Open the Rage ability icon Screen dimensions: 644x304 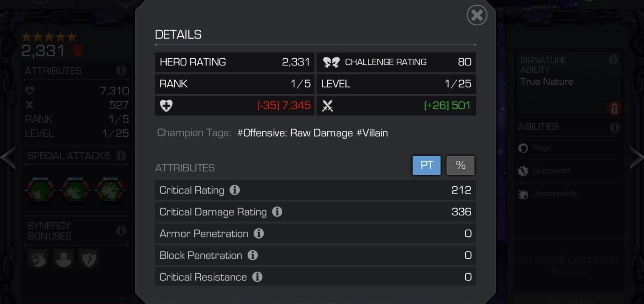click(523, 148)
